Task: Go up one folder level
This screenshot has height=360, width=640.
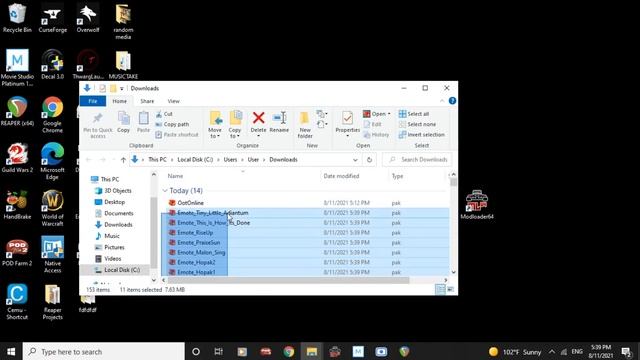Action: click(x=123, y=160)
